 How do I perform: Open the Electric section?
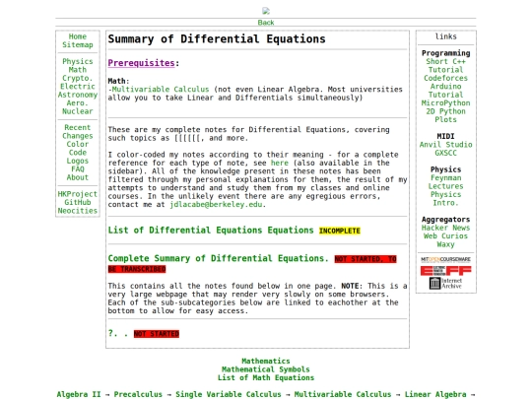(78, 87)
